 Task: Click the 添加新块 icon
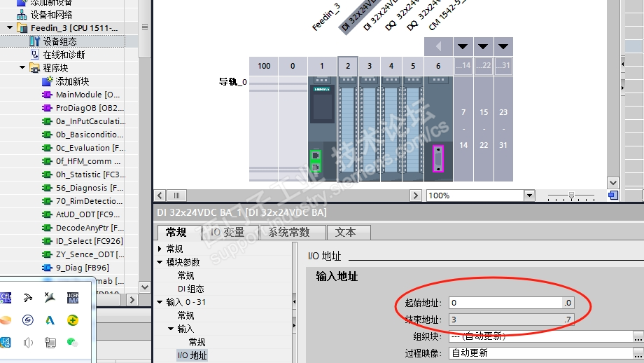click(48, 81)
